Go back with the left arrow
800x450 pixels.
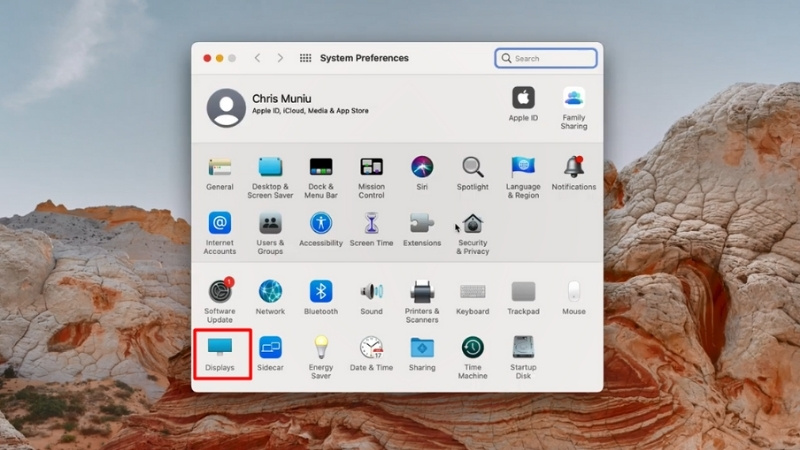coord(258,58)
